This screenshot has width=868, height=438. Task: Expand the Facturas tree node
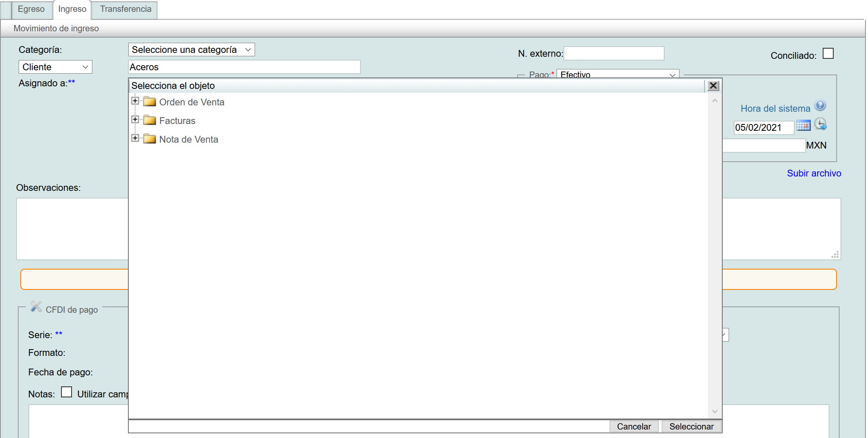(x=135, y=119)
